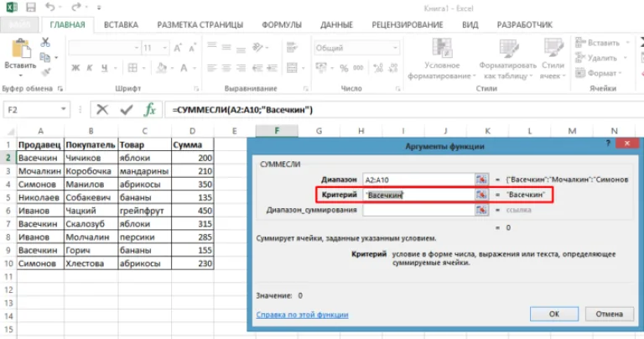Image resolution: width=644 pixels, height=339 pixels.
Task: Toggle underline Ч formatting
Action: [104, 68]
